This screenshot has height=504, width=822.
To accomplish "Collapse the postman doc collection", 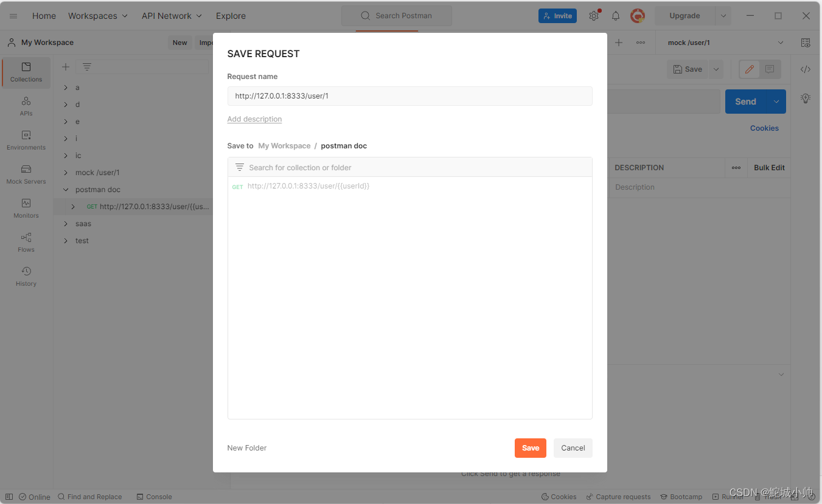I will 66,190.
